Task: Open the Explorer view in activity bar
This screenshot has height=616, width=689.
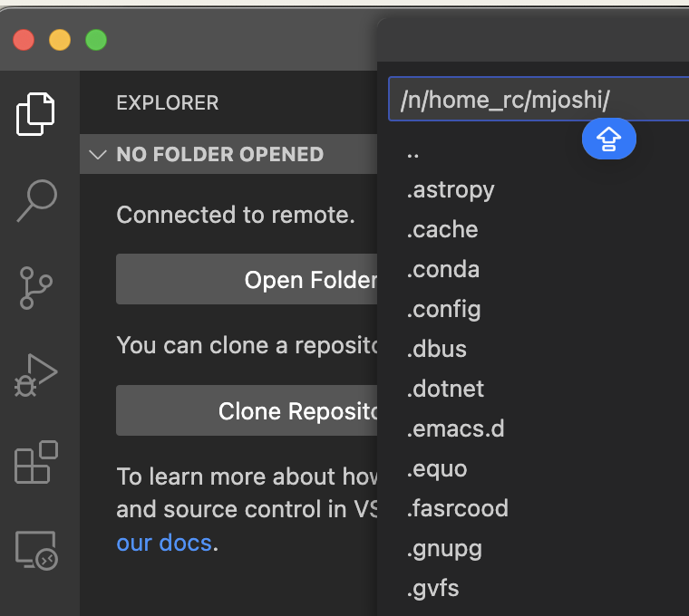Action: (x=36, y=113)
